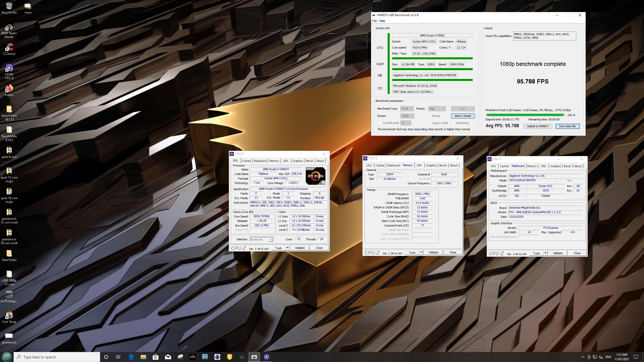This screenshot has width=644, height=362.
Task: Click the Save data file button
Action: click(x=567, y=126)
